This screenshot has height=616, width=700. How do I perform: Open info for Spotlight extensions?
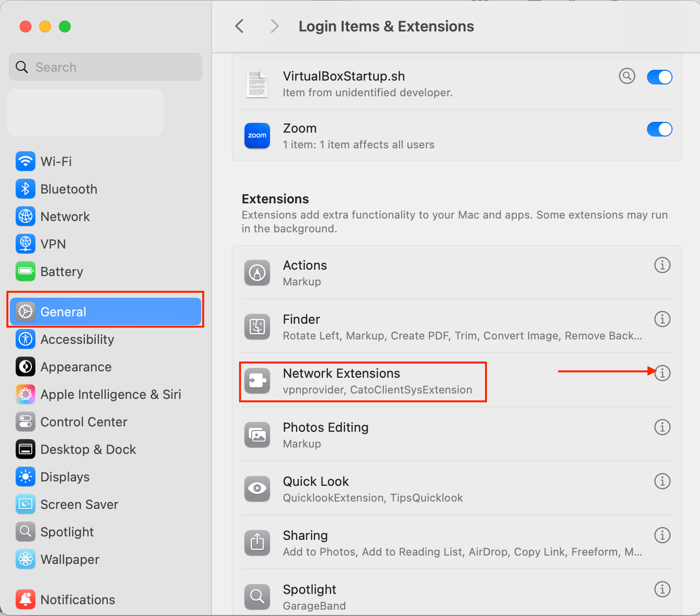point(662,589)
